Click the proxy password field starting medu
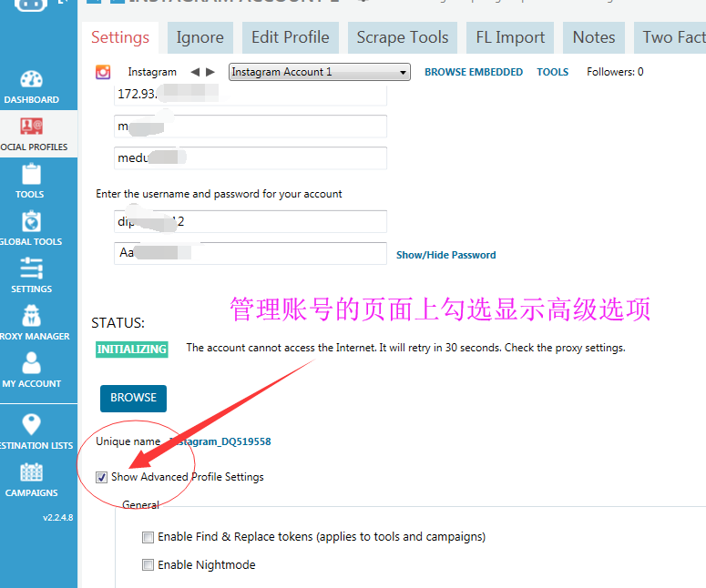This screenshot has height=588, width=706. [251, 158]
